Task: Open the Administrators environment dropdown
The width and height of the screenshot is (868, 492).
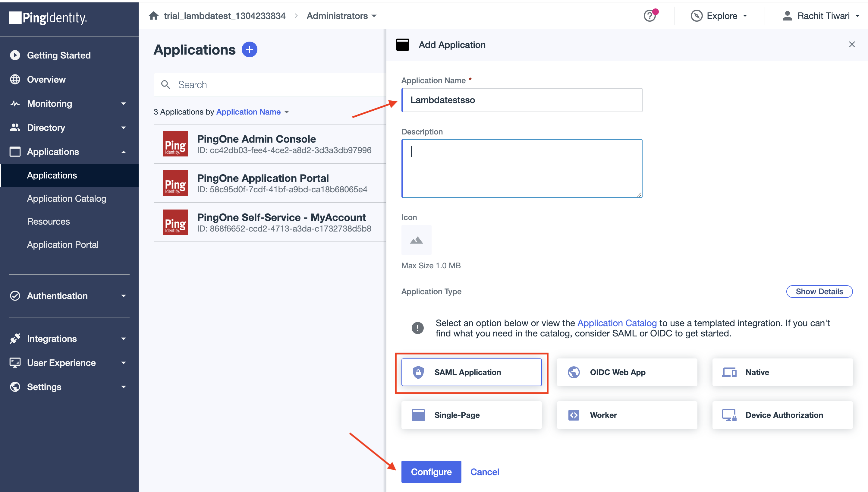Action: [x=341, y=16]
